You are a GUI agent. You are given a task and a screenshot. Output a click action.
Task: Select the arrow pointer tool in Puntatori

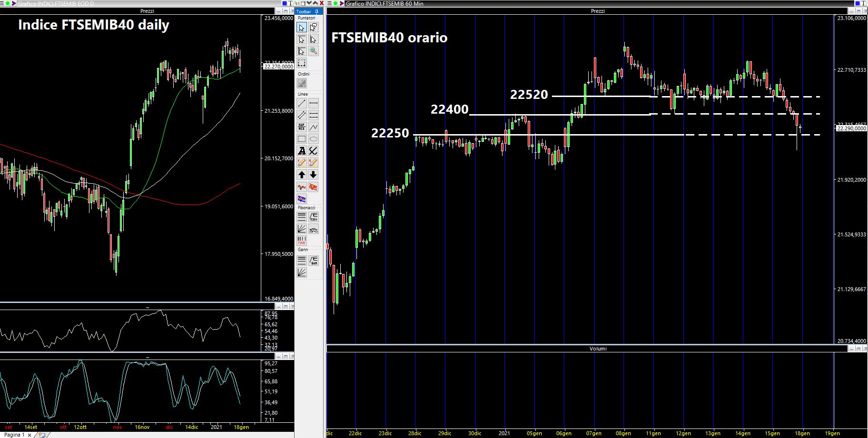pos(302,28)
